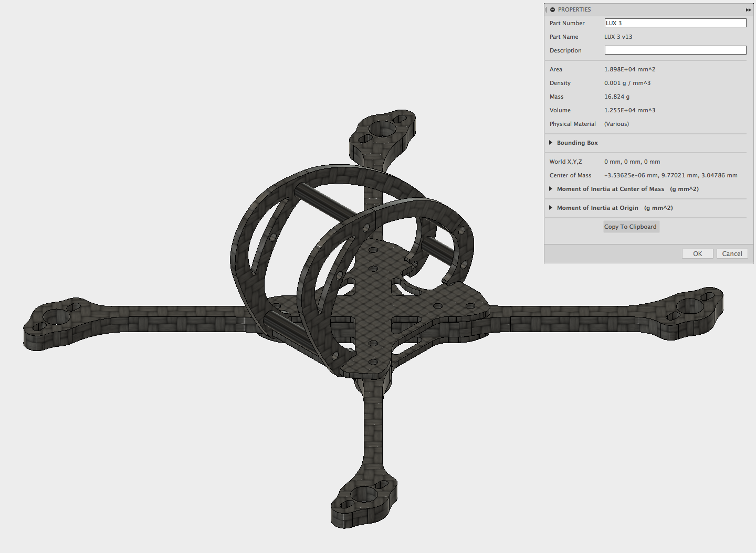This screenshot has width=756, height=553.
Task: Select the Density value 0.001 g / mm^3
Action: 627,83
